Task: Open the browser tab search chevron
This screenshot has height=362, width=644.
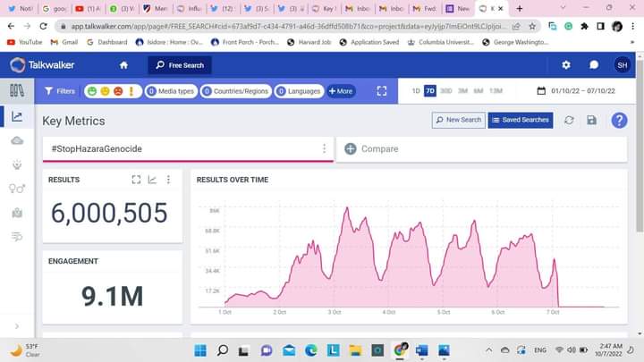Action: pos(563,8)
